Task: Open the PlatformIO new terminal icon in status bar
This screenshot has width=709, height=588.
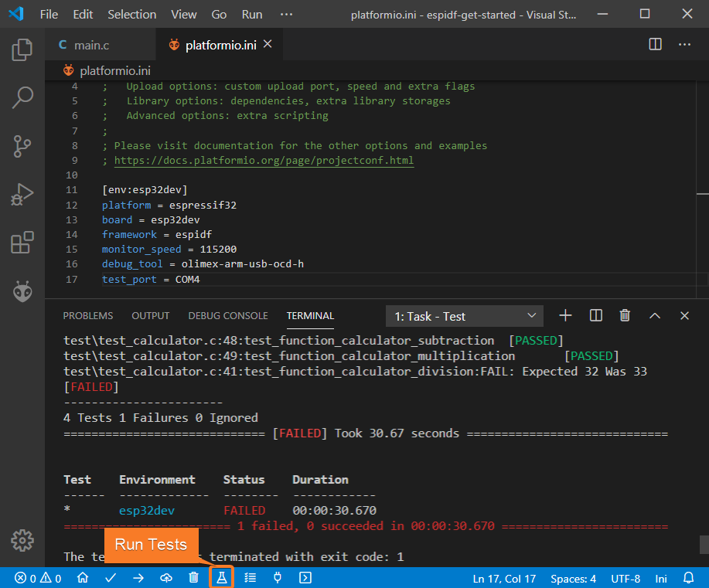Action: (305, 578)
